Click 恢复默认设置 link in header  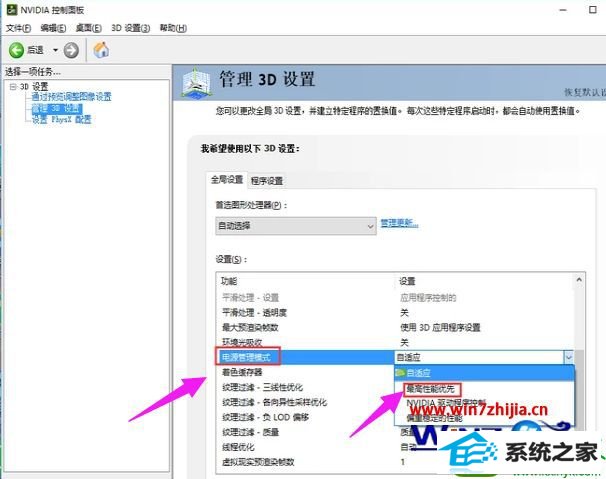pos(585,92)
